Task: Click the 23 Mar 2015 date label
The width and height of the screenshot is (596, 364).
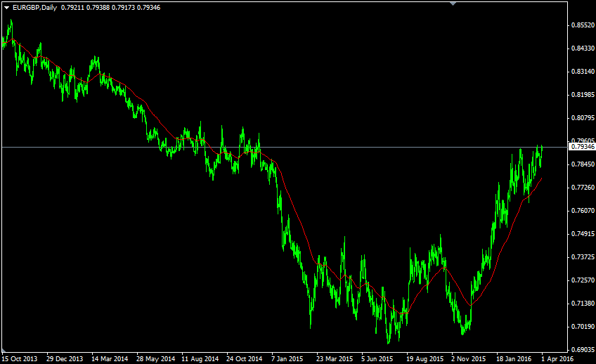Action: coord(335,358)
